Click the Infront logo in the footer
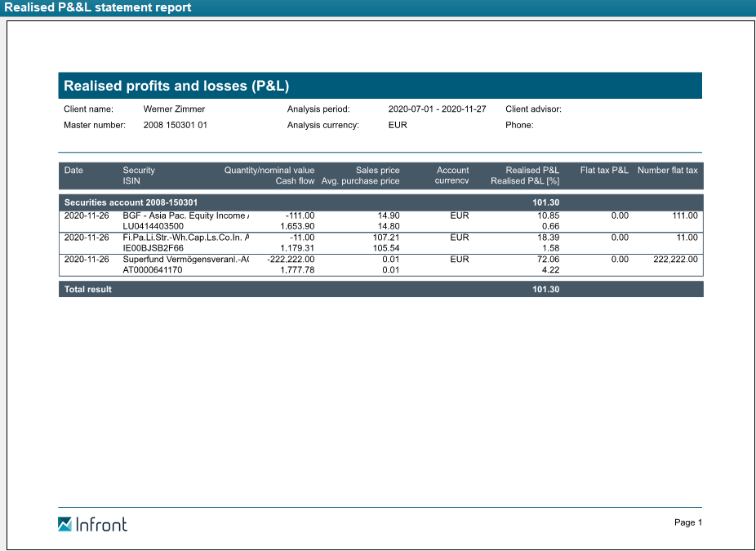 (92, 524)
